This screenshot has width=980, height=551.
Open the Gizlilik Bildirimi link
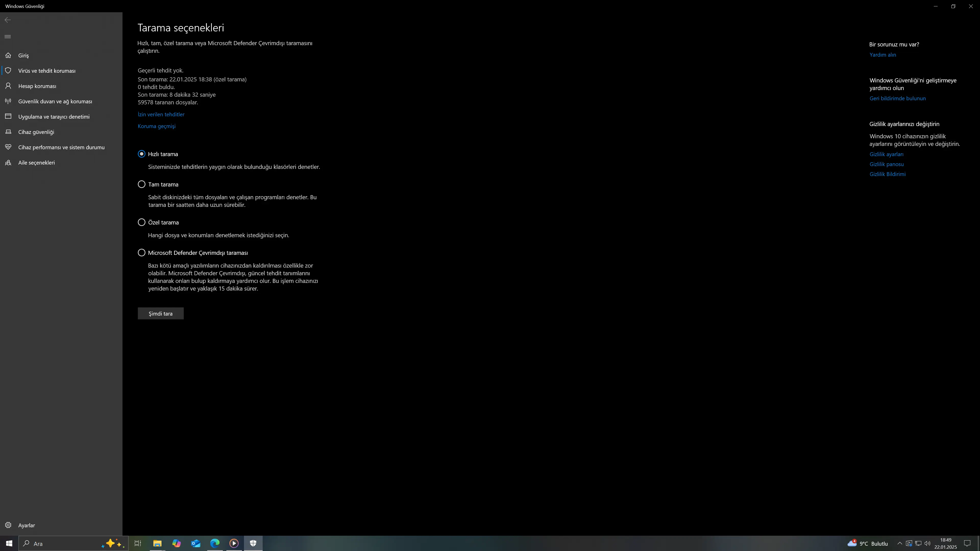pyautogui.click(x=888, y=174)
